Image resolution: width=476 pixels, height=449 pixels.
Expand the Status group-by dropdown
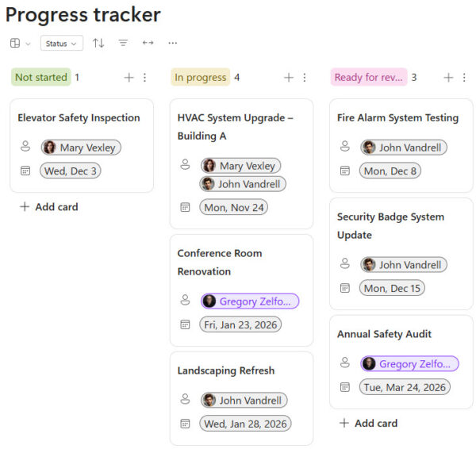point(62,43)
